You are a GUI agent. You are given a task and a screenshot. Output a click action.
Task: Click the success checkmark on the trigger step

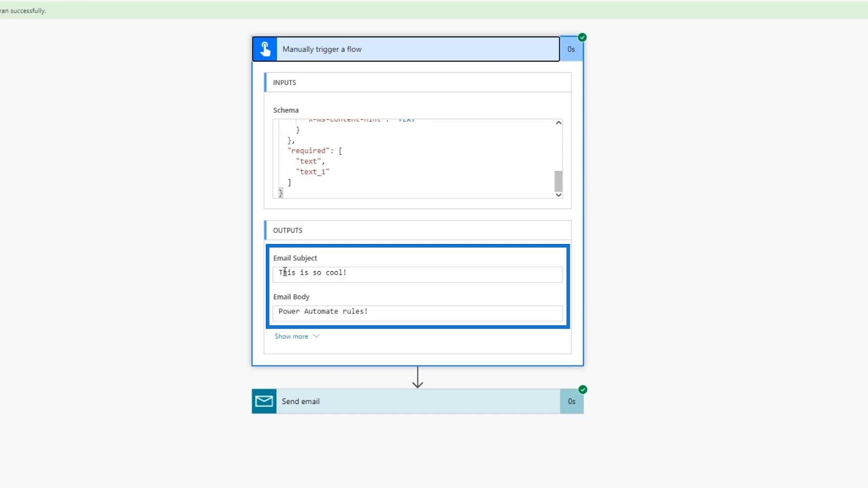click(x=582, y=37)
